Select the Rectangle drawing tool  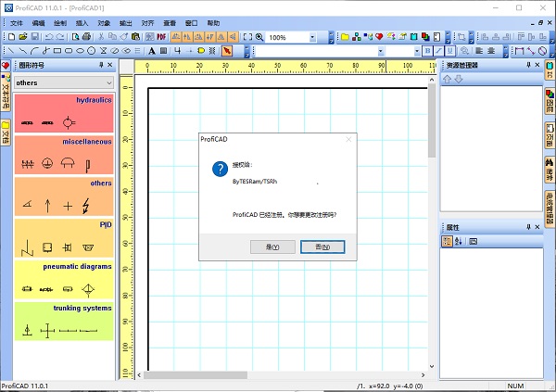coord(57,51)
